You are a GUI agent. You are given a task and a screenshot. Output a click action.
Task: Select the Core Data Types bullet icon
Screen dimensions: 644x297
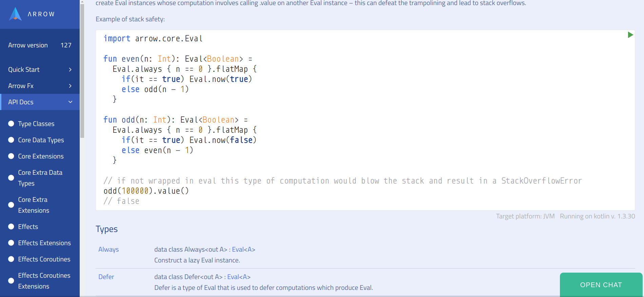pos(11,140)
